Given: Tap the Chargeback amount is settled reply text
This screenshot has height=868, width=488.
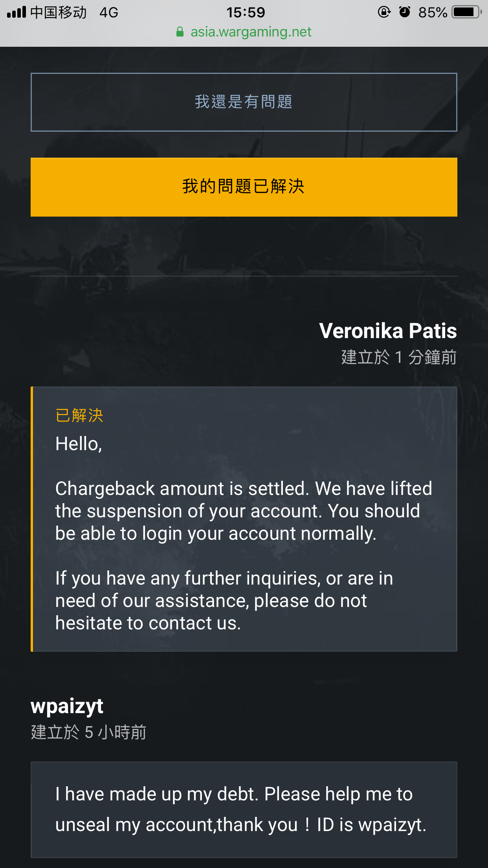Looking at the screenshot, I should 244,511.
